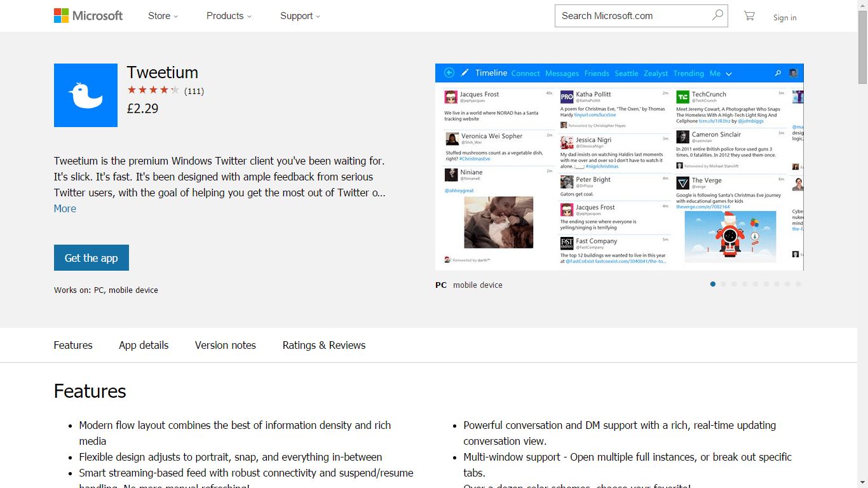
Task: Click the Tweetium bird app icon
Action: pos(86,95)
